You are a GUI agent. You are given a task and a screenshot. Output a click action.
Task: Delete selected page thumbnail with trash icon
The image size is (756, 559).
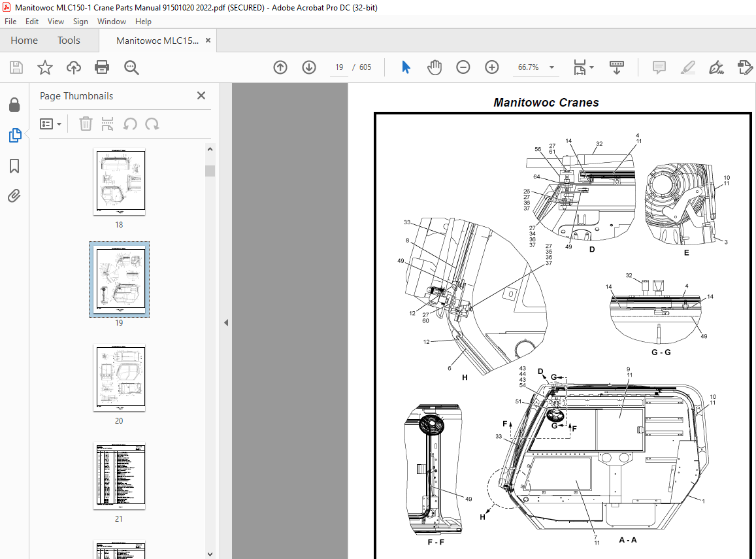[x=86, y=124]
